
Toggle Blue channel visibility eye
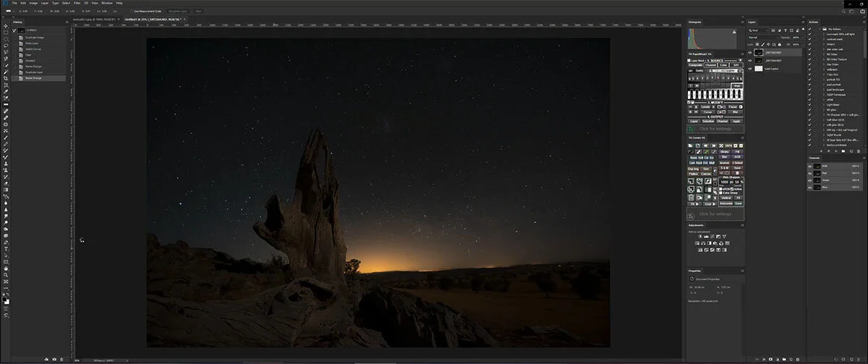point(810,187)
